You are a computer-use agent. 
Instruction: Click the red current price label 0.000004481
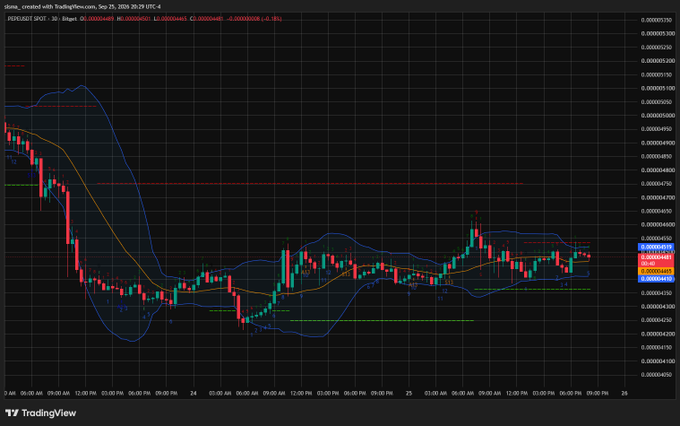(x=656, y=257)
